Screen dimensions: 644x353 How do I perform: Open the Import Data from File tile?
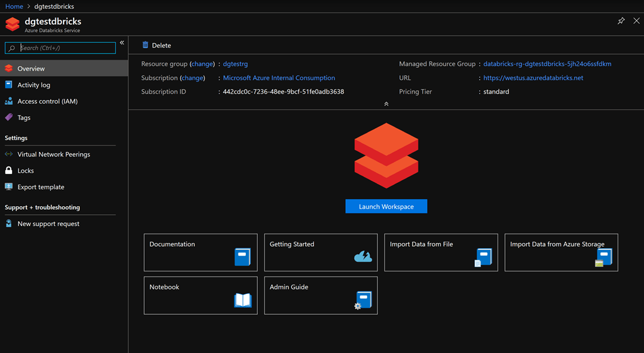pos(441,253)
